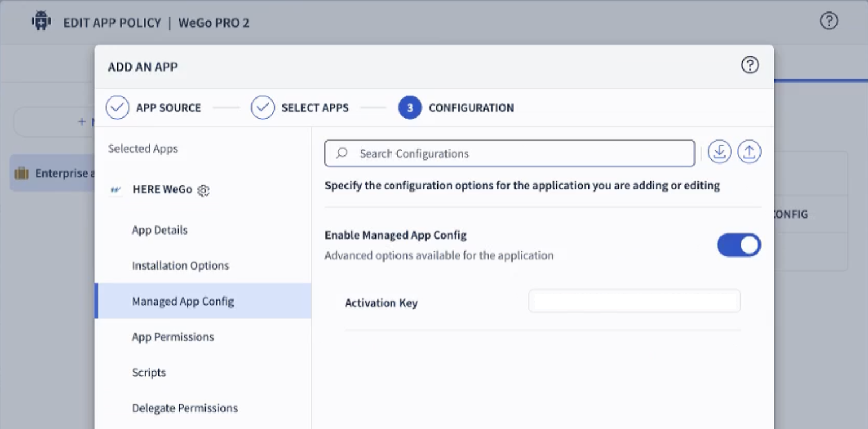This screenshot has height=429, width=868.
Task: Open HERE WeGo settings gear
Action: (203, 190)
